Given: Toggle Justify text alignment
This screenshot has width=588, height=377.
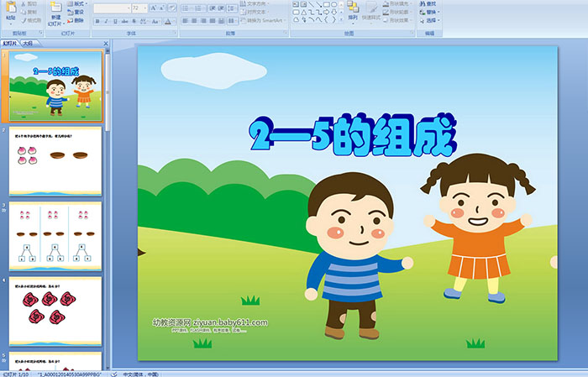Looking at the screenshot, I should (213, 21).
